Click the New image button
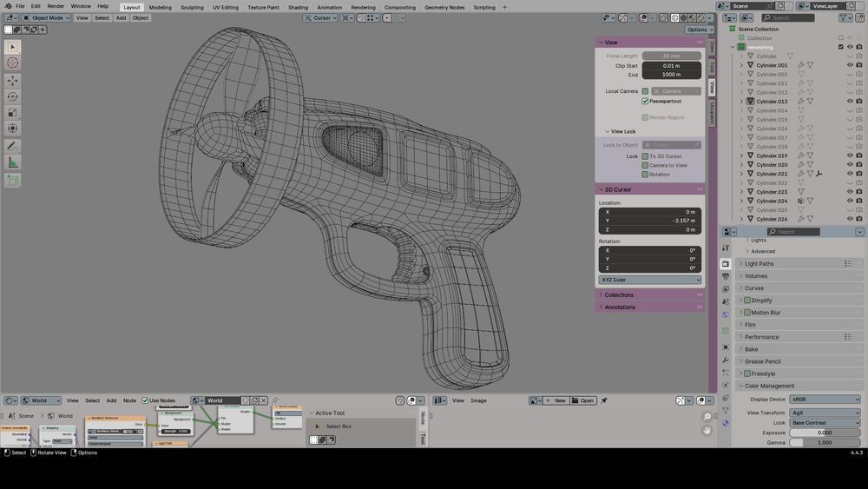Image resolution: width=868 pixels, height=489 pixels. point(556,400)
